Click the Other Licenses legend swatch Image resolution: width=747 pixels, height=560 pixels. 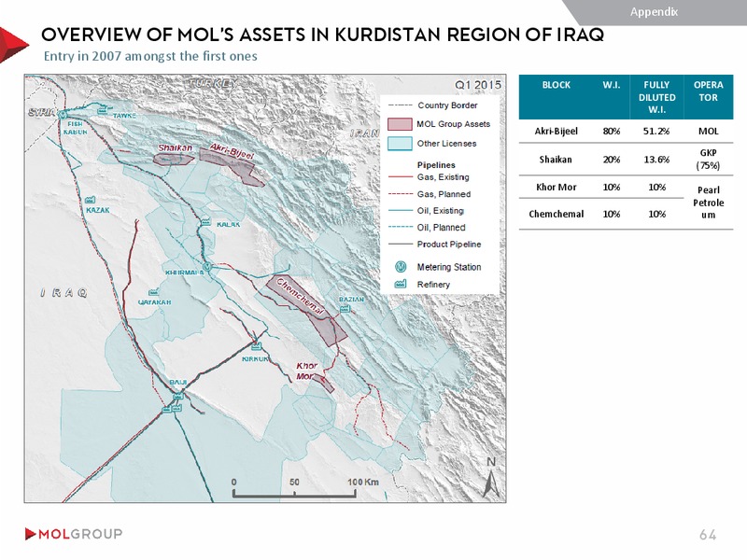(400, 144)
